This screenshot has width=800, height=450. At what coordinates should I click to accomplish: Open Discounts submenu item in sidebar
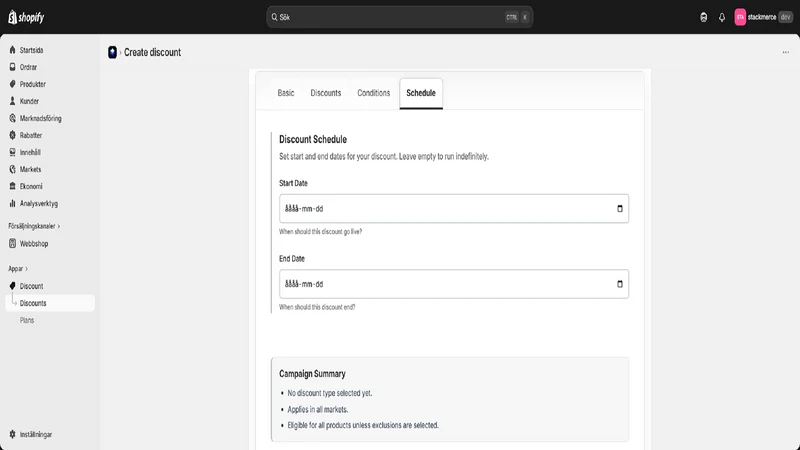[x=50, y=303]
